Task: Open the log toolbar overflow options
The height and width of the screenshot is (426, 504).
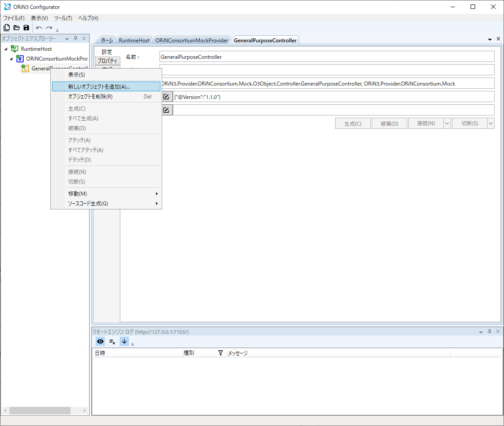Action: [x=132, y=344]
